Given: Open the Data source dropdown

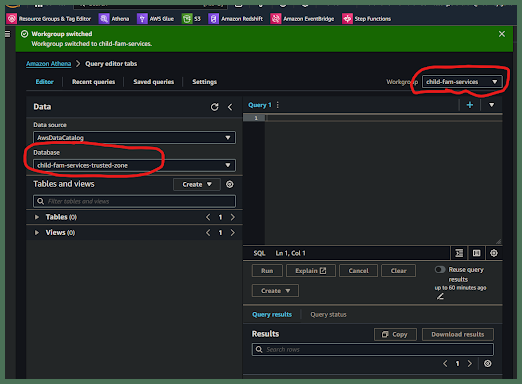Looking at the screenshot, I should click(134, 138).
